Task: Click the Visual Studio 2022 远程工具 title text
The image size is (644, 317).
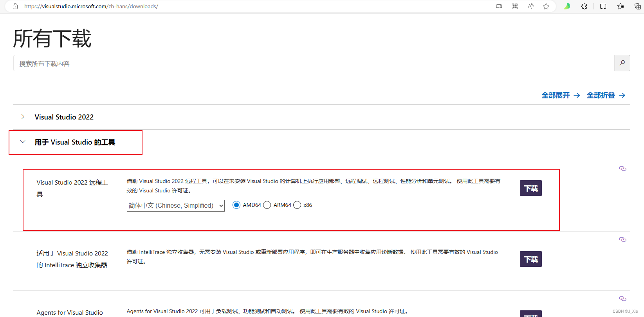Action: click(72, 188)
